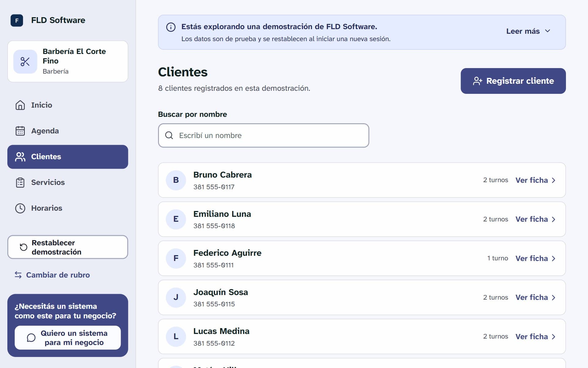This screenshot has width=588, height=368.
Task: Open Joaquín Sosa's Ver ficha link
Action: click(x=535, y=297)
